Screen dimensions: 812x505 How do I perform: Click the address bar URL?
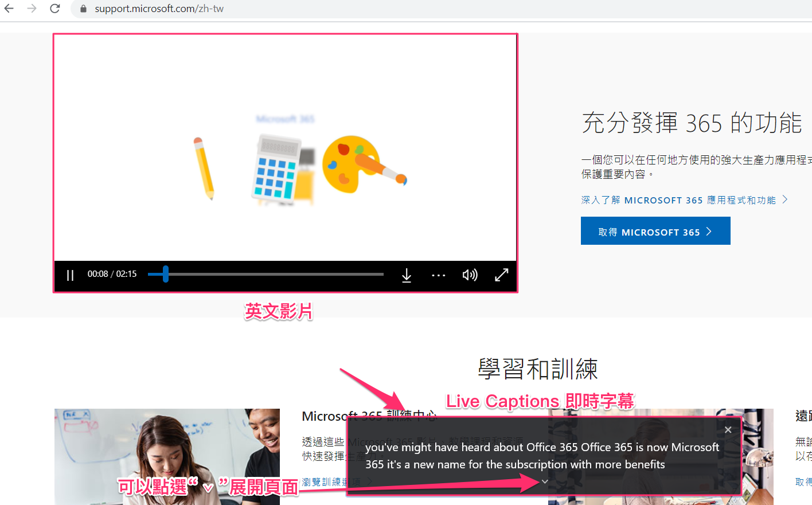159,9
